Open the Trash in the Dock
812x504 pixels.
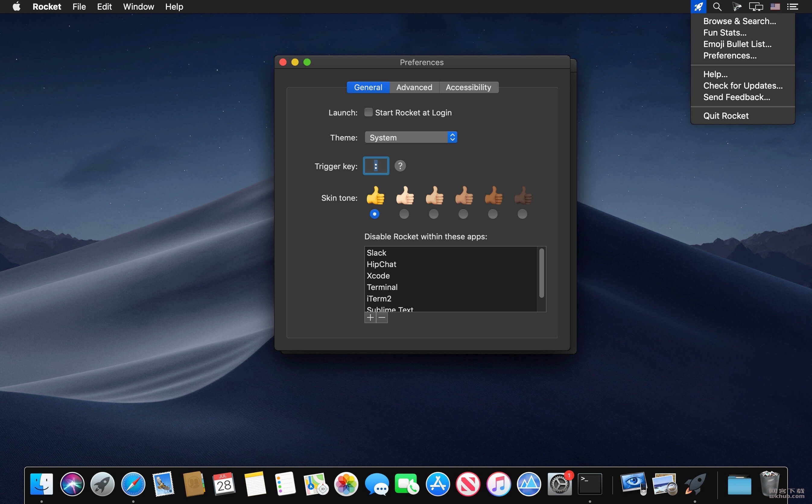[770, 484]
